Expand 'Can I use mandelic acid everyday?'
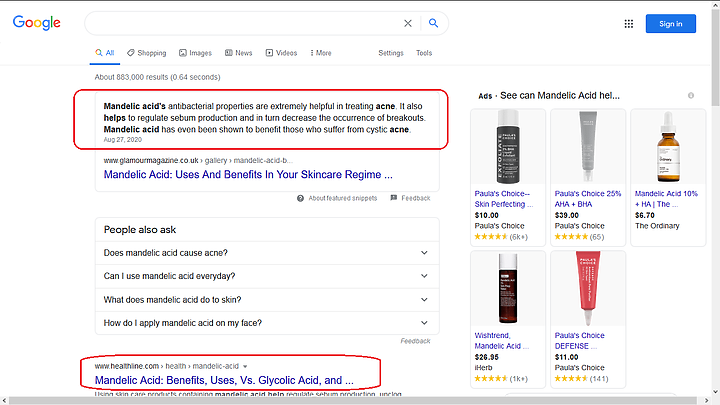This screenshot has height=405, width=720. click(x=267, y=276)
